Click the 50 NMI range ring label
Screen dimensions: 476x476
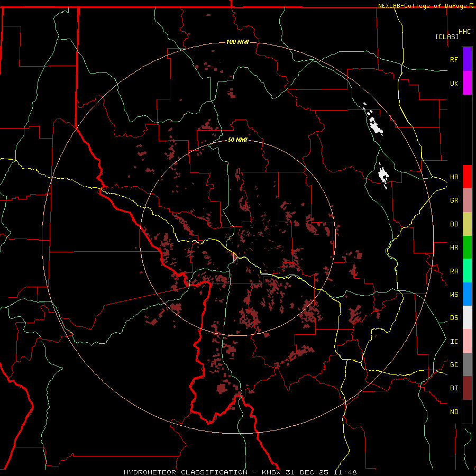pos(237,140)
